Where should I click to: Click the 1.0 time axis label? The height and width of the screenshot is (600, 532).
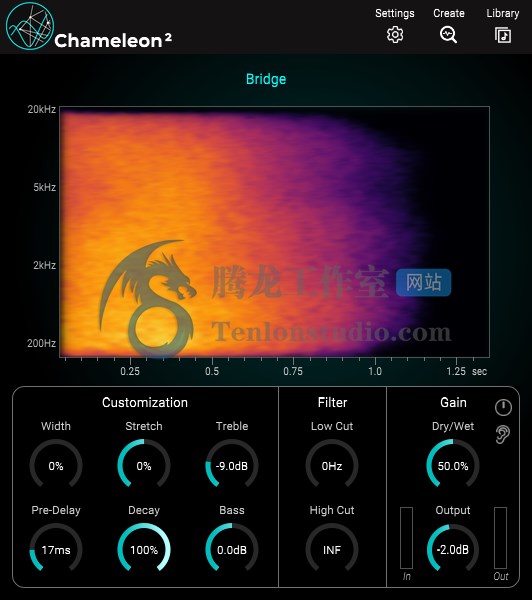tap(375, 371)
